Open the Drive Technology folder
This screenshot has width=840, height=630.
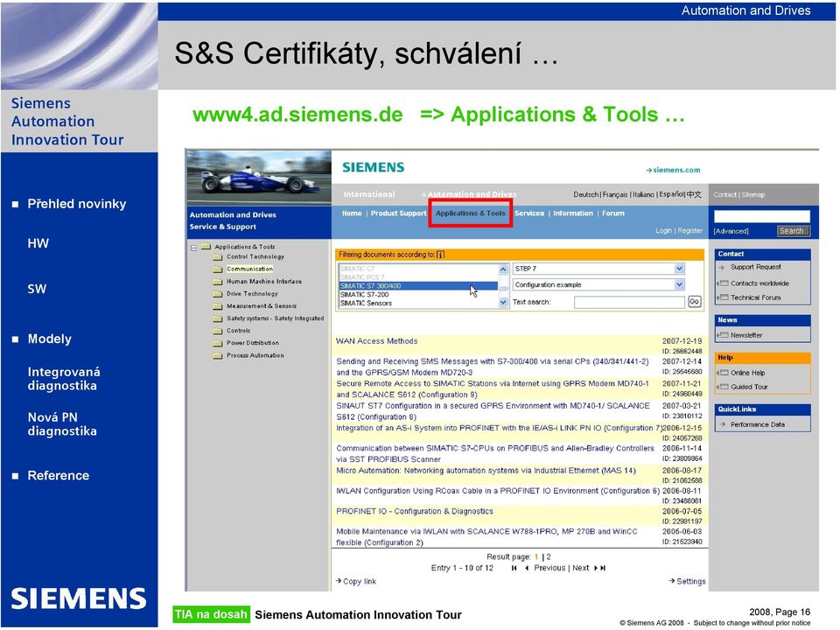pyautogui.click(x=252, y=294)
